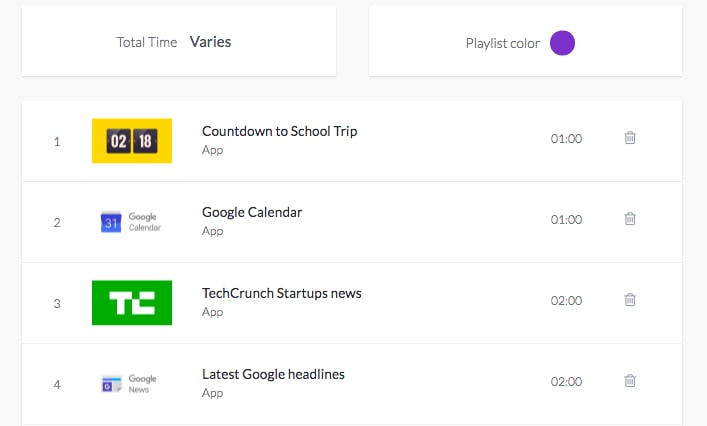Click the Total Time Varies value
The image size is (707, 426).
click(211, 42)
